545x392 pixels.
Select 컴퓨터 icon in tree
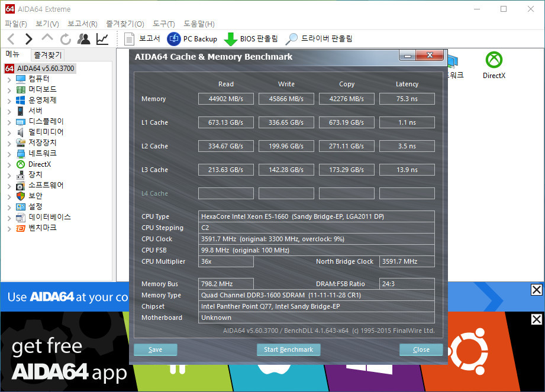coord(21,79)
